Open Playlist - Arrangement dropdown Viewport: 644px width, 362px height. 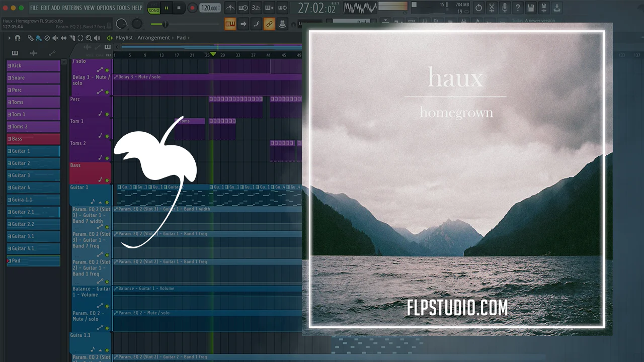142,38
